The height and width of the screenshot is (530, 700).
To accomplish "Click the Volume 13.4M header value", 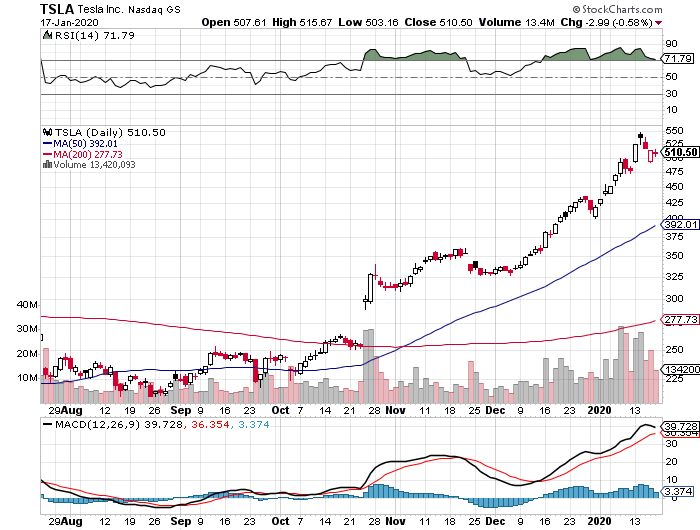I will coord(517,22).
